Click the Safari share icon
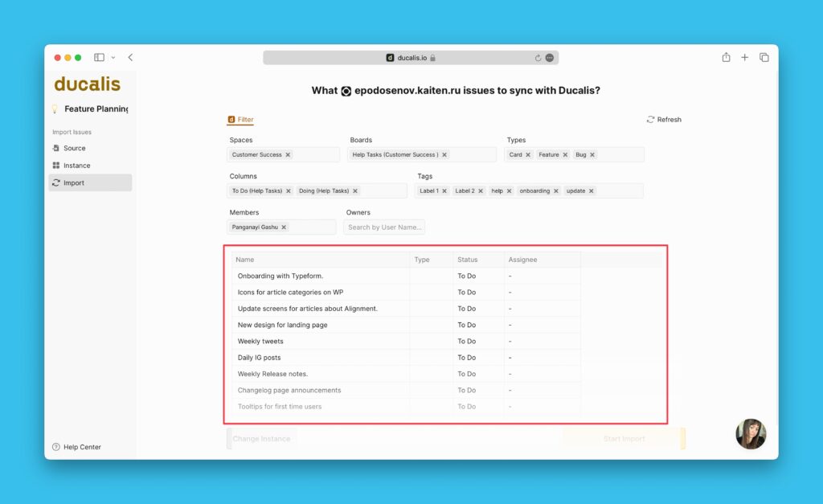 pyautogui.click(x=726, y=58)
